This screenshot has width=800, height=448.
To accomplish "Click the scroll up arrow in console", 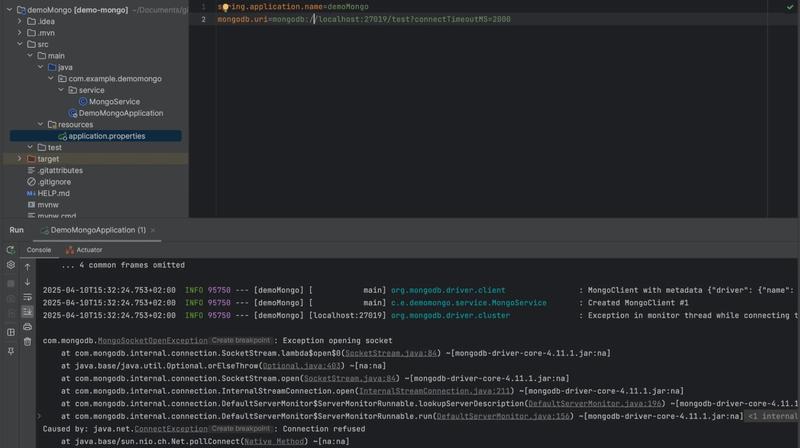I will click(27, 267).
